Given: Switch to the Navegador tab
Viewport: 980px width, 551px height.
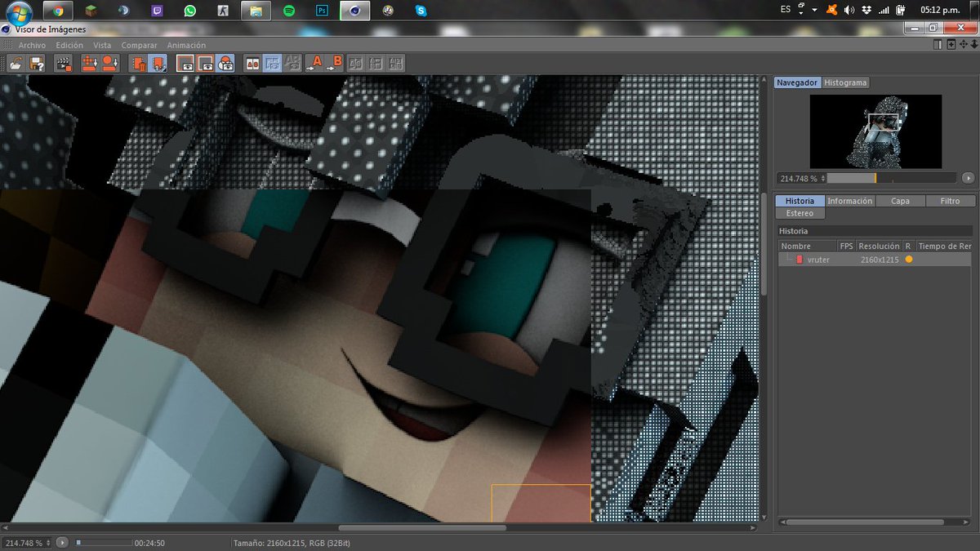Looking at the screenshot, I should (797, 82).
